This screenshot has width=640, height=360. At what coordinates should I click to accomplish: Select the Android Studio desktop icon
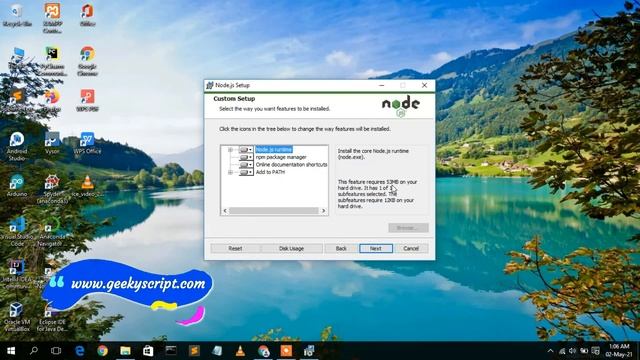point(17,146)
